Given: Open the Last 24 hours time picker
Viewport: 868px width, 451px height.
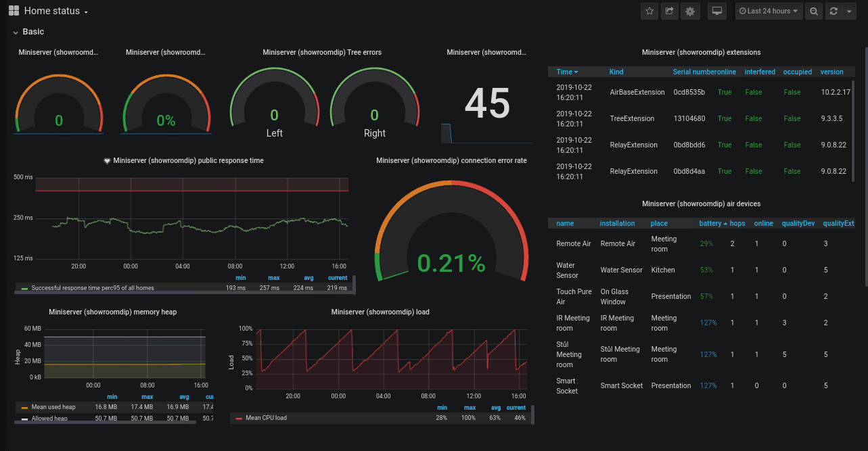Looking at the screenshot, I should (x=769, y=11).
